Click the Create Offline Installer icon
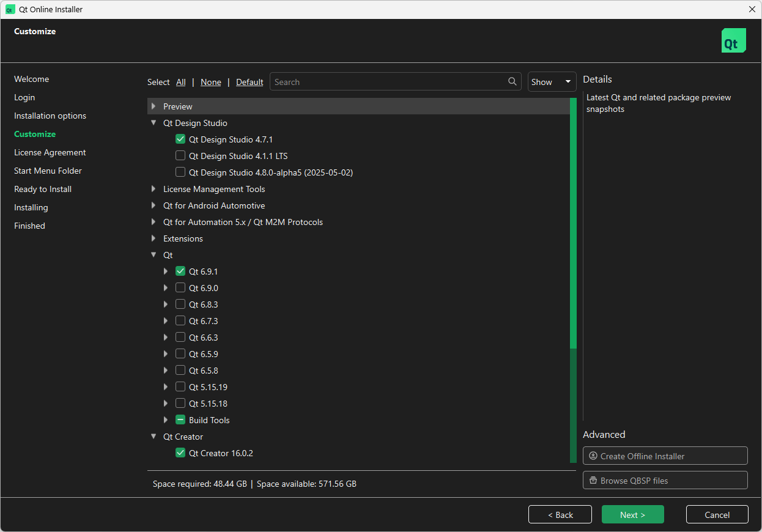Screen dimensions: 762x532 pyautogui.click(x=593, y=456)
